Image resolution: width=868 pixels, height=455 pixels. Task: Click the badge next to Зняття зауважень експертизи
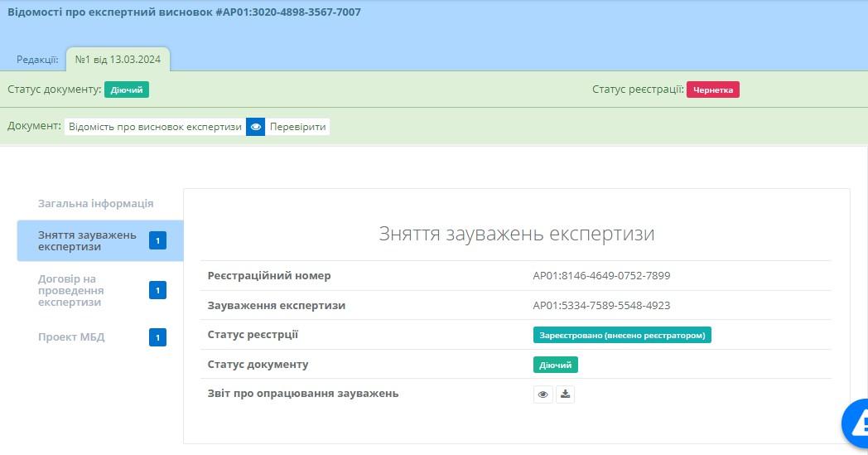point(157,241)
